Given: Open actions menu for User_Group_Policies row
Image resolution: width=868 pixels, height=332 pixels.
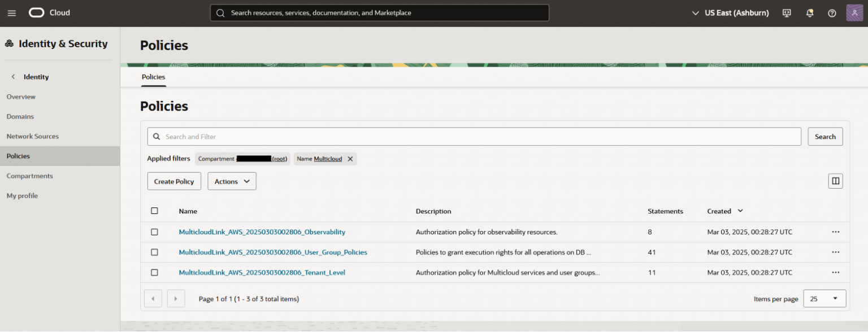Looking at the screenshot, I should coord(836,252).
